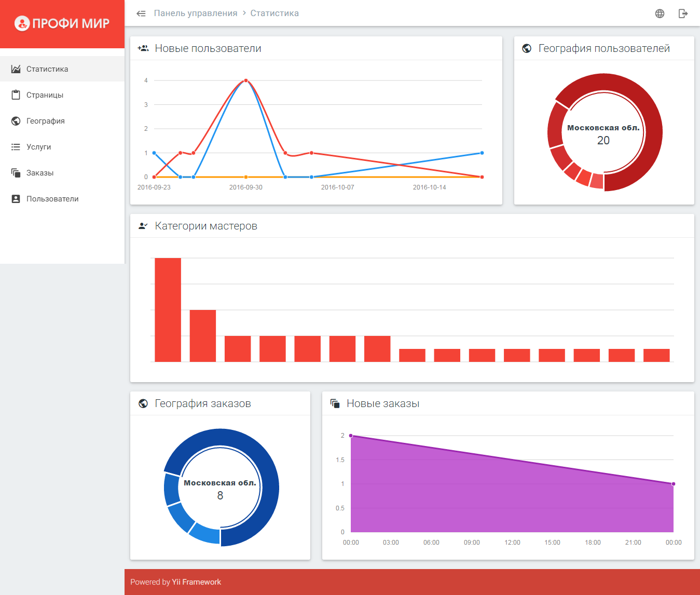Click end point of Новые заказы line
This screenshot has height=595, width=700.
tap(674, 484)
